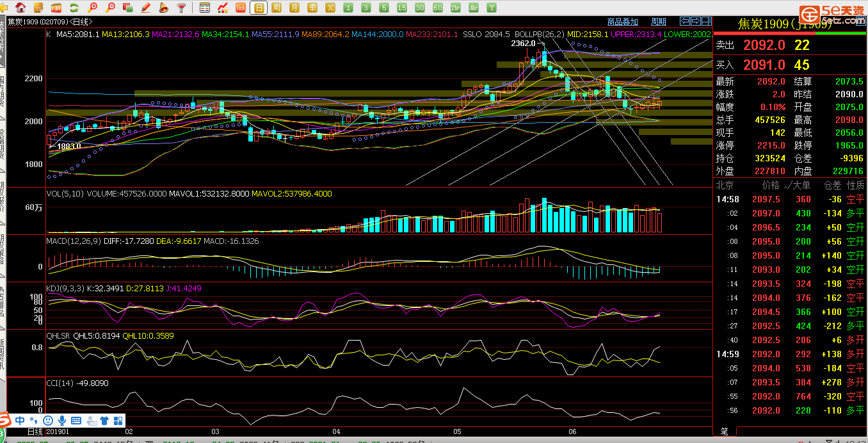The width and height of the screenshot is (868, 443).
Task: Click the 日线 label at chart bottom
Action: click(x=34, y=432)
